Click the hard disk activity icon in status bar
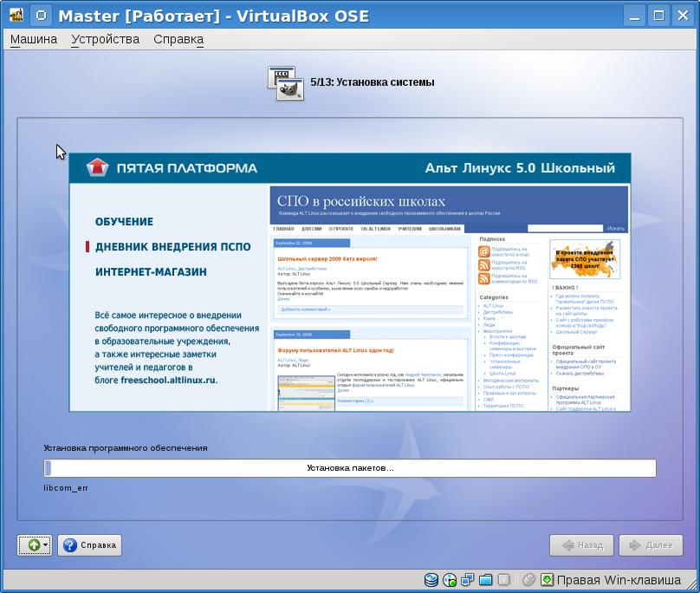 pos(431,580)
